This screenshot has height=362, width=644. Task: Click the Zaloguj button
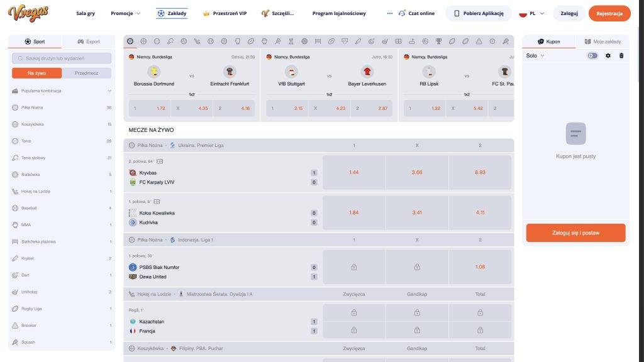click(x=569, y=14)
